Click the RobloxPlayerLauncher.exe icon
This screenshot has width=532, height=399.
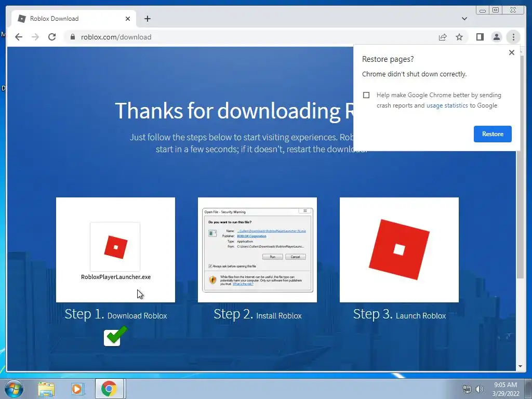tap(115, 247)
